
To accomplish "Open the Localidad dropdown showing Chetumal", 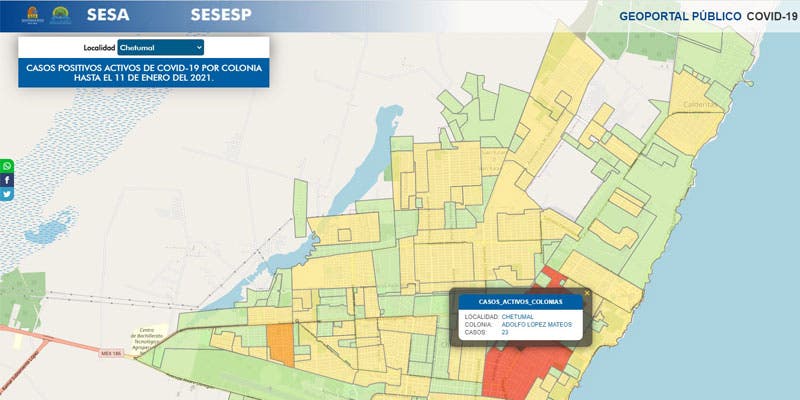I will (160, 47).
